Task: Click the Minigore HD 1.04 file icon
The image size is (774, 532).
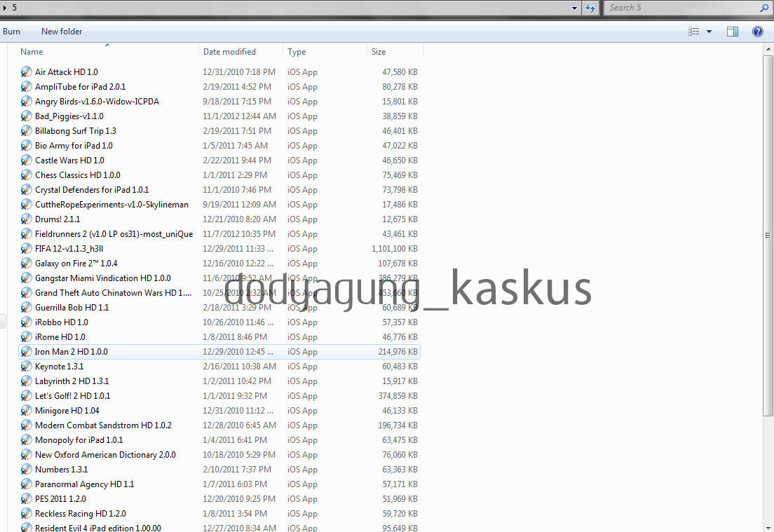Action: click(26, 411)
